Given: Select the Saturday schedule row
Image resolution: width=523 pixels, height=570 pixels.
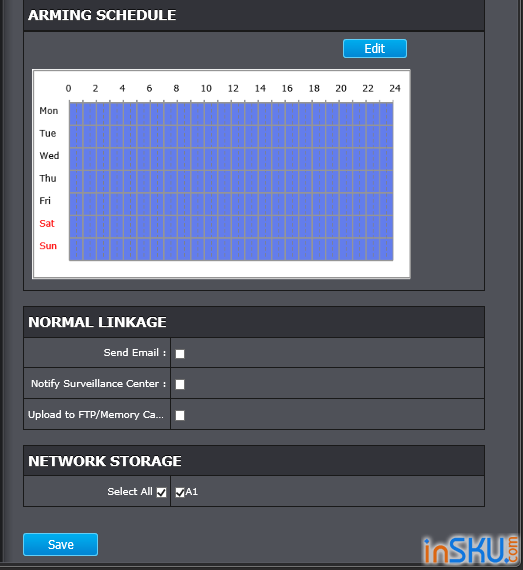Looking at the screenshot, I should click(x=231, y=226).
